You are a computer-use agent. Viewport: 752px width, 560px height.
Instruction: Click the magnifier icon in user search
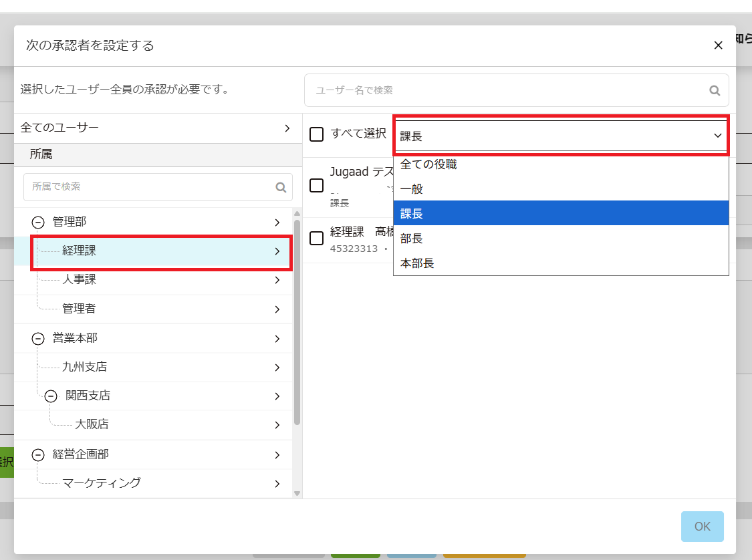click(714, 91)
